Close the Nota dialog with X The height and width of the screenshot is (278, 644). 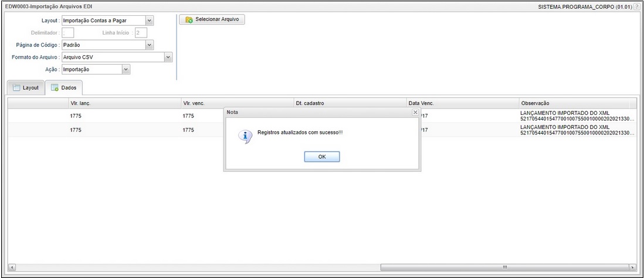coord(415,112)
